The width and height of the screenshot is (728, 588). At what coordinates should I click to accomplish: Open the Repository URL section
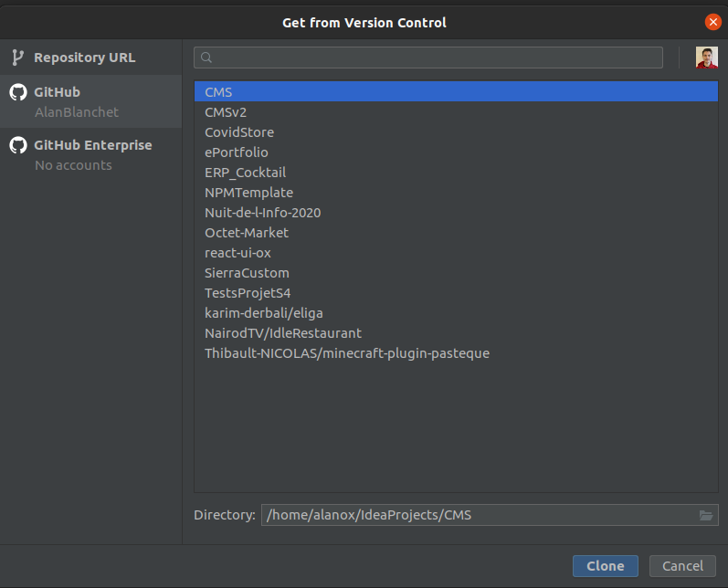pos(84,58)
